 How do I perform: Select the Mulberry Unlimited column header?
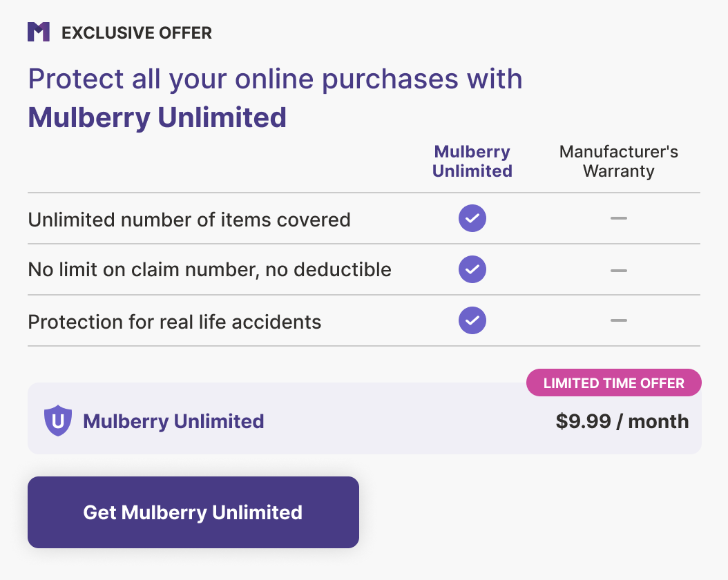click(x=472, y=162)
